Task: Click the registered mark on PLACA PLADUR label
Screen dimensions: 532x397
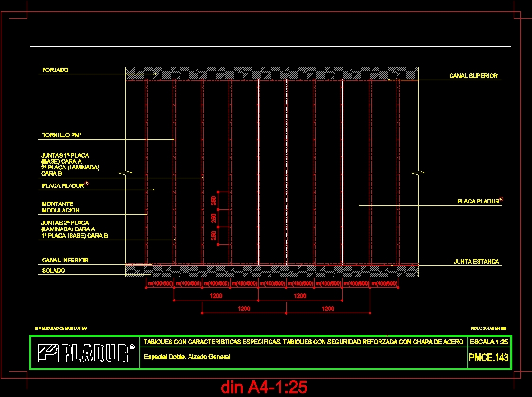Action: point(86,183)
